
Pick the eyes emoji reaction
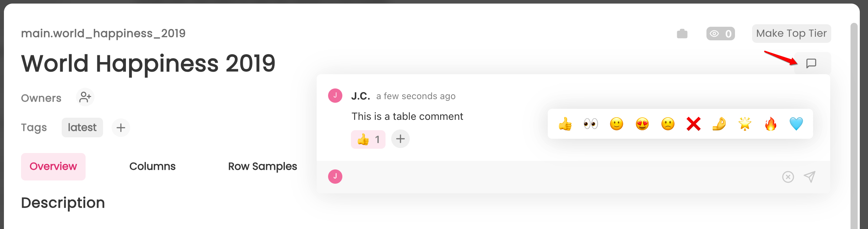(x=591, y=124)
